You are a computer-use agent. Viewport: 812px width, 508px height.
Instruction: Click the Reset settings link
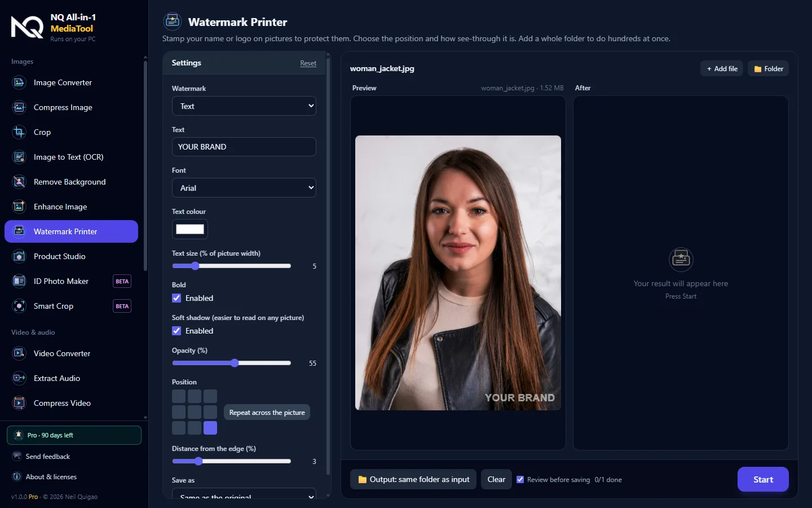pyautogui.click(x=308, y=63)
